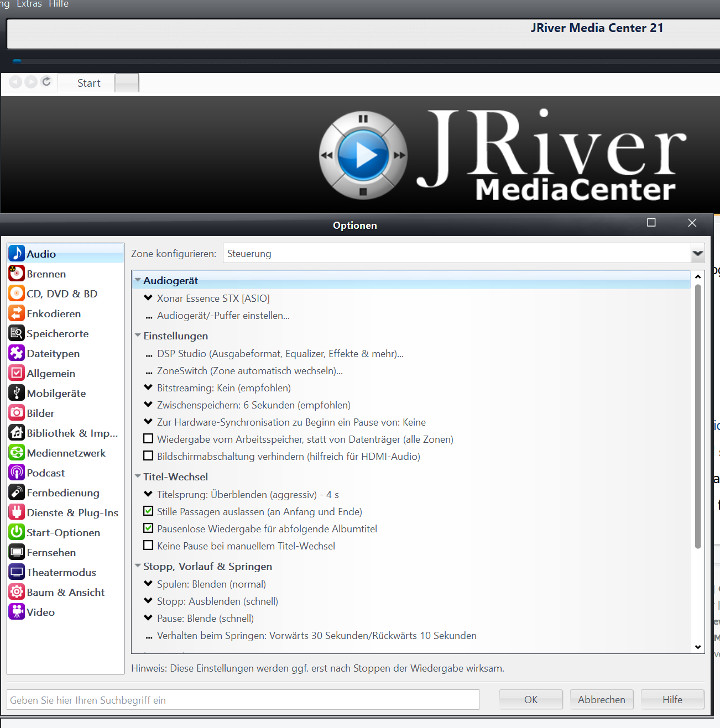Collapse the Titel-Wechsel section
This screenshot has height=728, width=720.
[x=138, y=476]
